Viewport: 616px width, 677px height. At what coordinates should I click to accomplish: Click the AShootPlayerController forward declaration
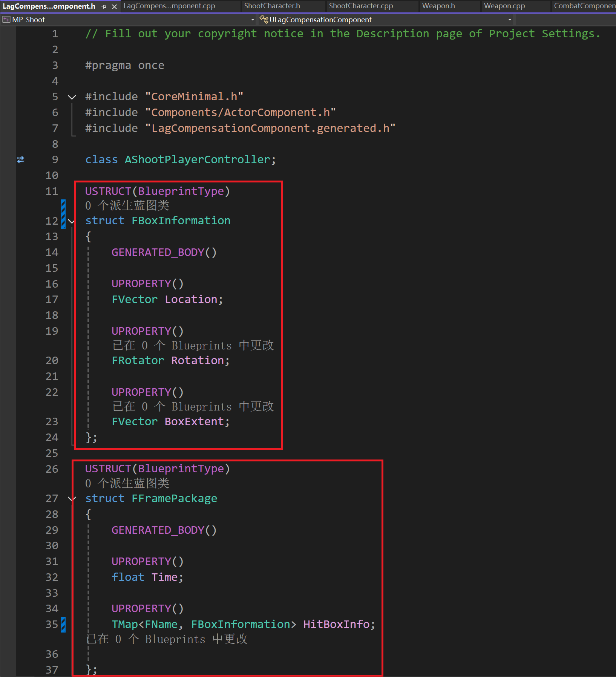[x=198, y=160]
